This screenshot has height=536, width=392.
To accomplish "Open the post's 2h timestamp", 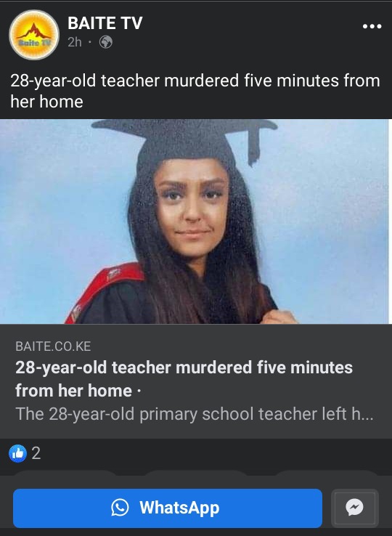I will 75,42.
